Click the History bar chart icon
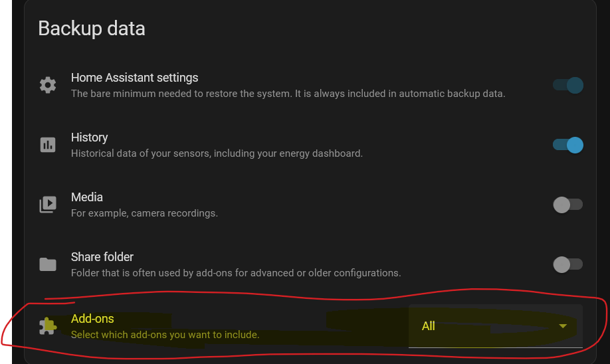610x364 pixels. 48,145
